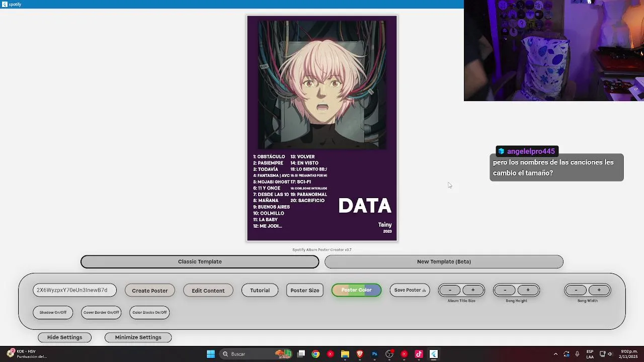
Task: Click the '19: PARANORMAL' track on poster
Action: point(308,195)
